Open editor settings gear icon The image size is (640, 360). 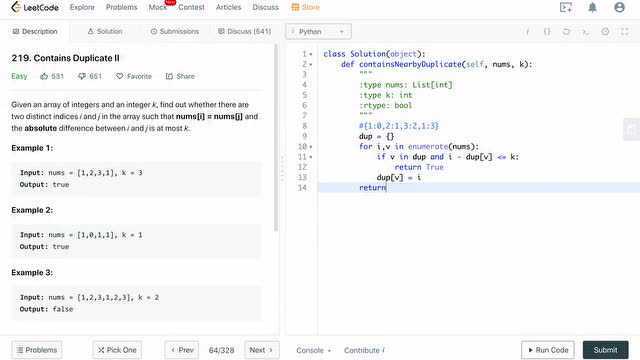pos(605,31)
